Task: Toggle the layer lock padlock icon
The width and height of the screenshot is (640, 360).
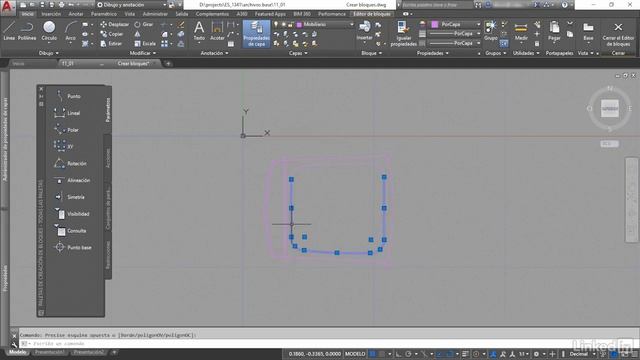Action: tap(291, 24)
